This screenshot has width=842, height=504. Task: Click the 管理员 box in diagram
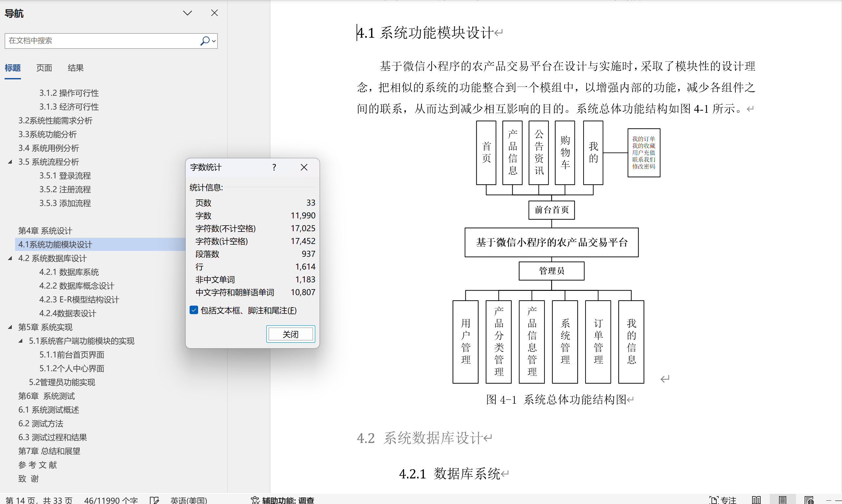pyautogui.click(x=552, y=271)
